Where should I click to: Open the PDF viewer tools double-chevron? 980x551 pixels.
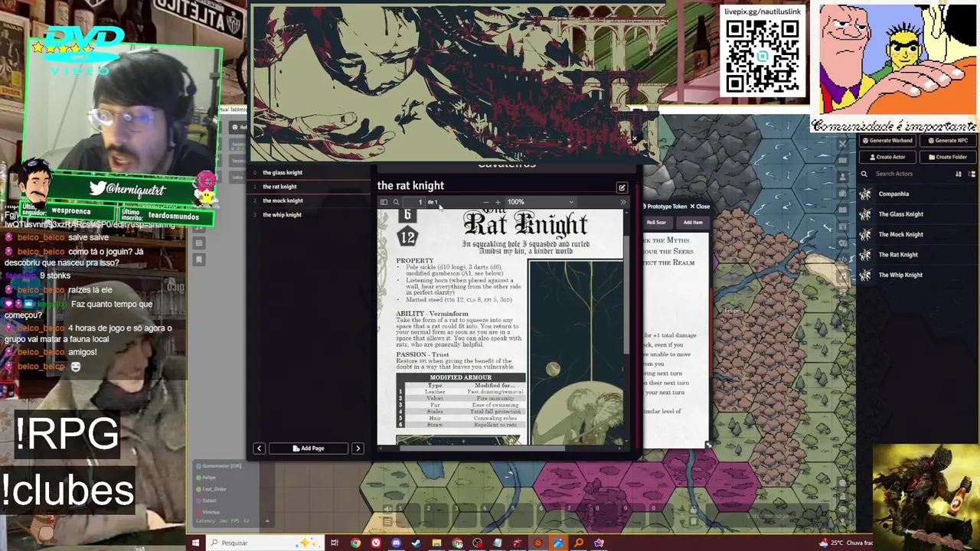click(x=622, y=202)
